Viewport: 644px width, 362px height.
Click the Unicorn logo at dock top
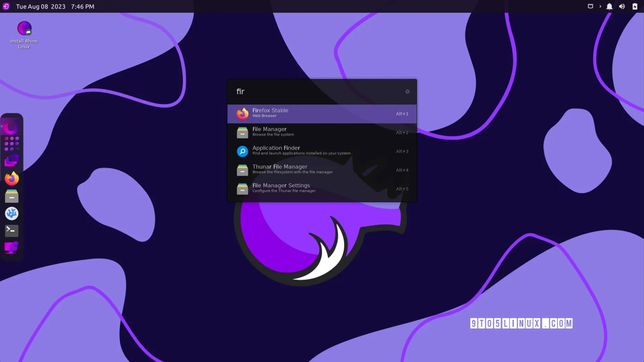point(11,127)
